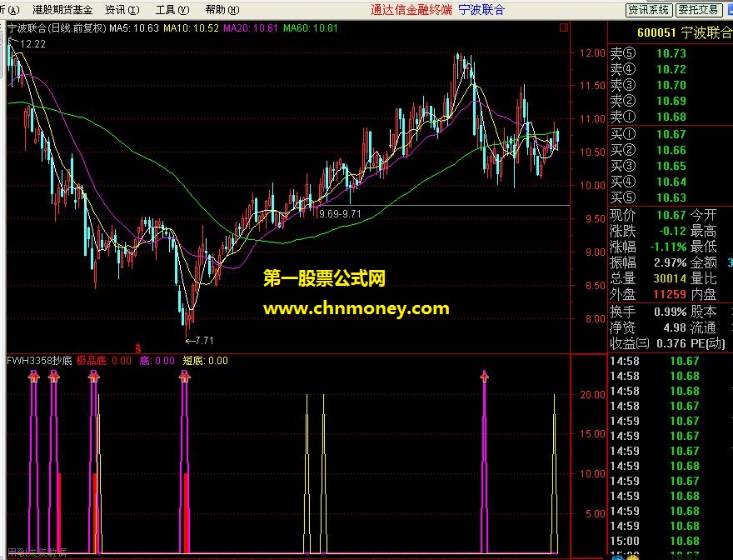Click the 卖③ 10.70 order row
Viewport: 733px width, 560px height.
670,85
